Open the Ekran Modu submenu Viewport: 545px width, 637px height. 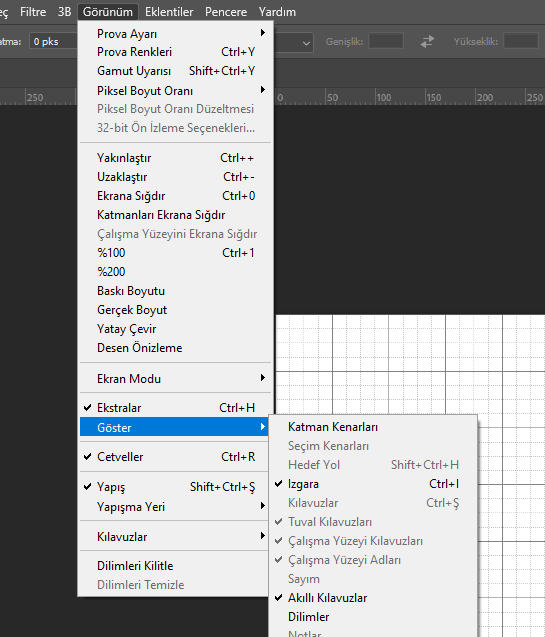point(174,379)
